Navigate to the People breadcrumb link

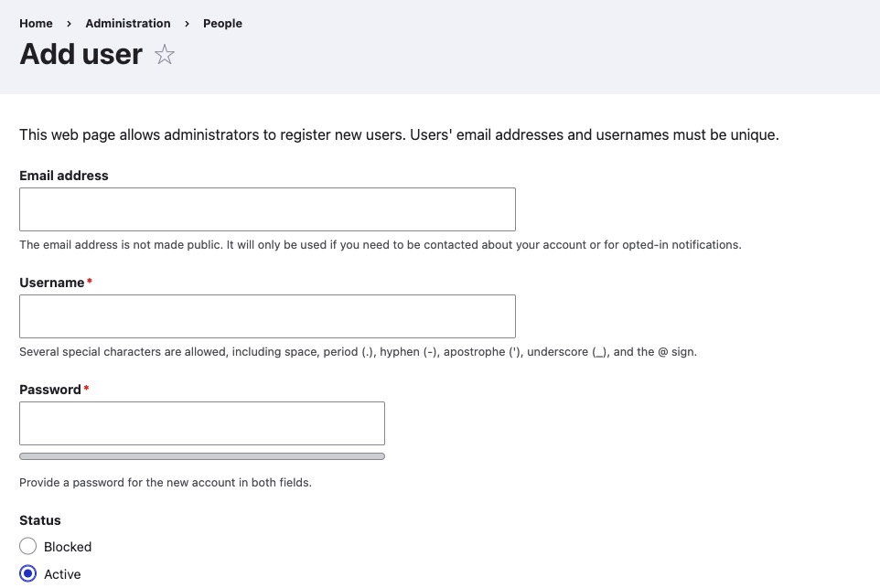pyautogui.click(x=222, y=24)
